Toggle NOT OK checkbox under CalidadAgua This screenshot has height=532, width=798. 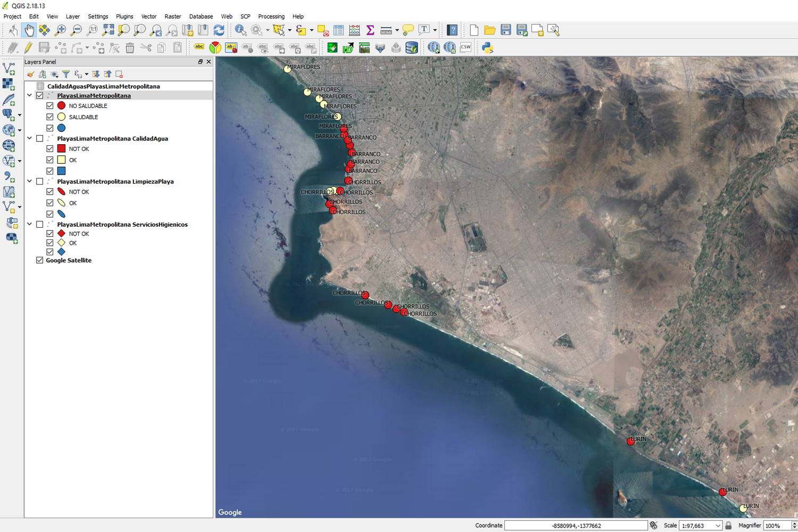(x=50, y=149)
